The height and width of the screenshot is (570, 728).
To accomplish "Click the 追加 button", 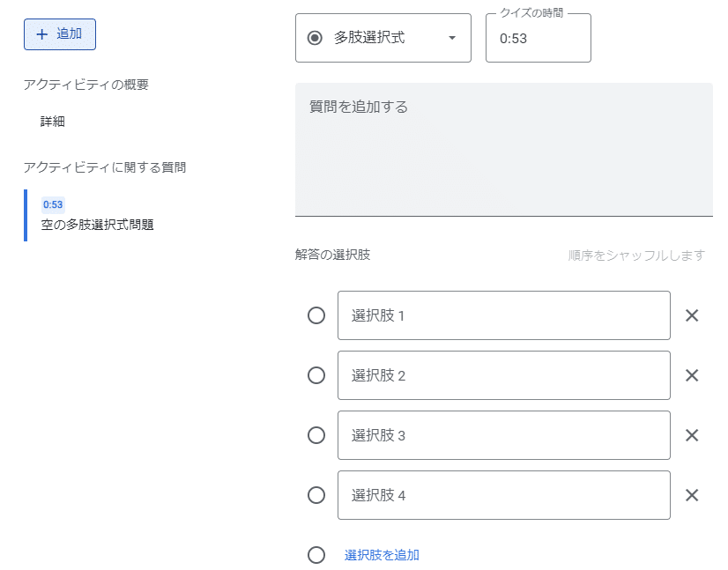I will click(x=60, y=34).
